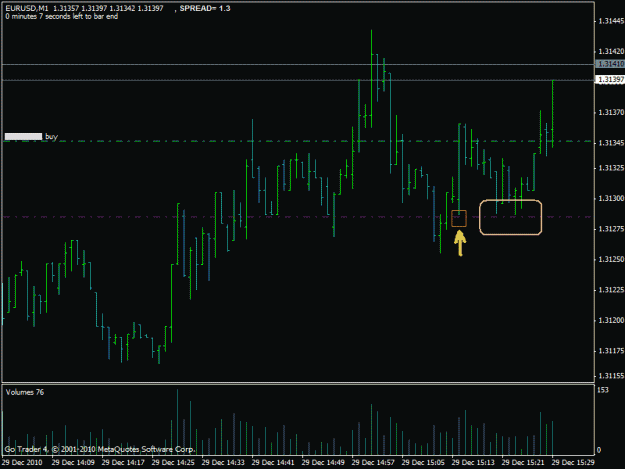Click the 1.31370 price scale label
Screen dimensions: 625x469
coord(611,113)
